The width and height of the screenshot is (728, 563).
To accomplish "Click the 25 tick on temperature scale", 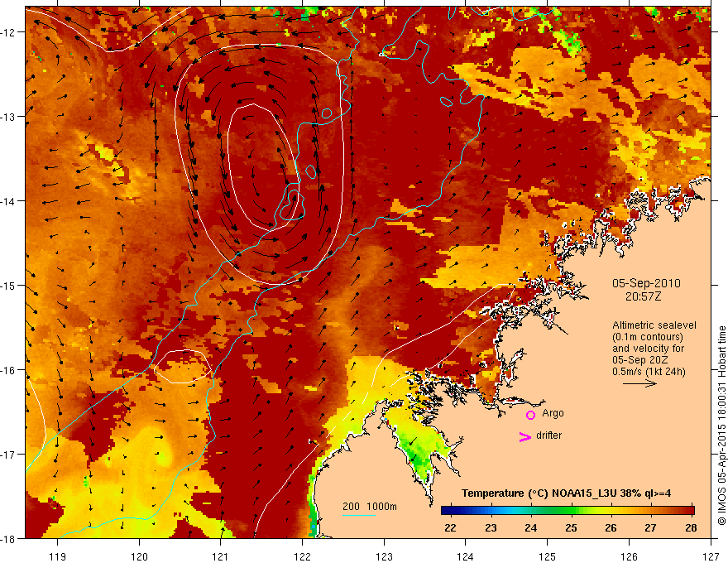I will (571, 527).
